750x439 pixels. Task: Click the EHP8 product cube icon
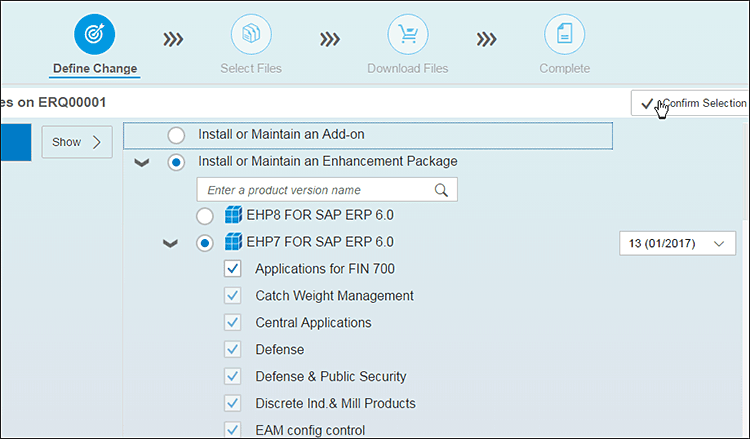tap(233, 215)
